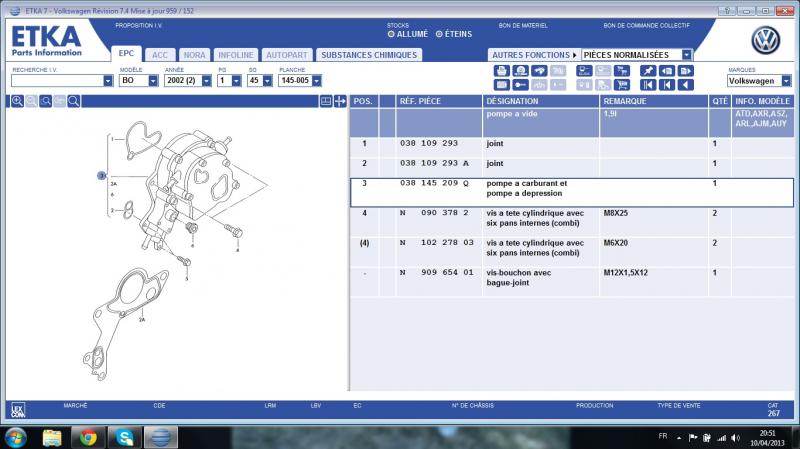Switch to the EPC tab

point(126,54)
